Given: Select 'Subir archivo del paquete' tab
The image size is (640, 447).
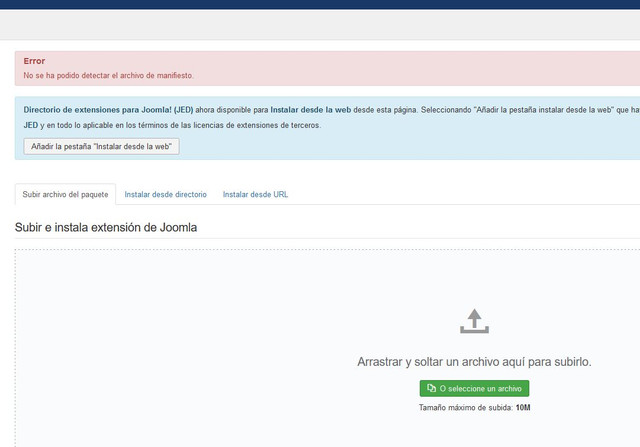Looking at the screenshot, I should tap(65, 195).
